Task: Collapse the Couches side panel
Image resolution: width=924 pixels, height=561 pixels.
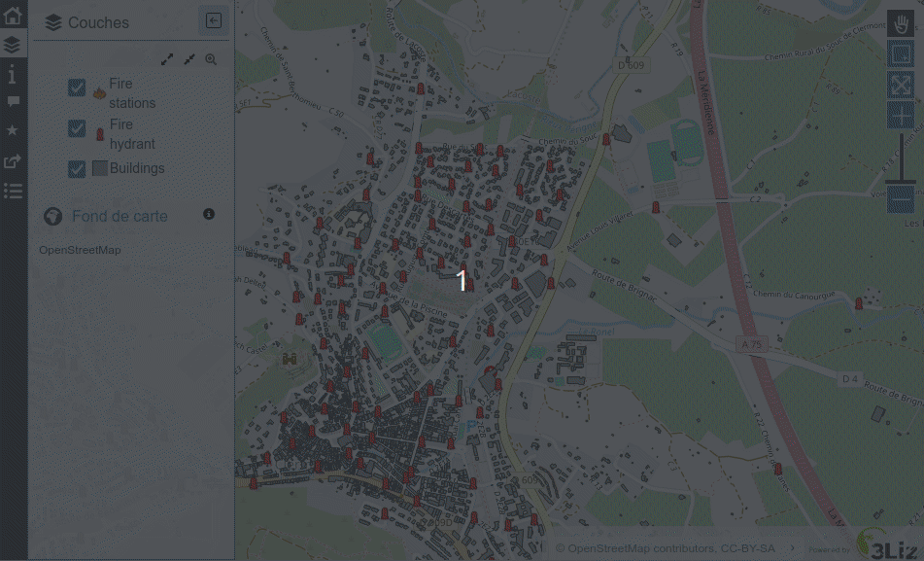Action: 214,21
